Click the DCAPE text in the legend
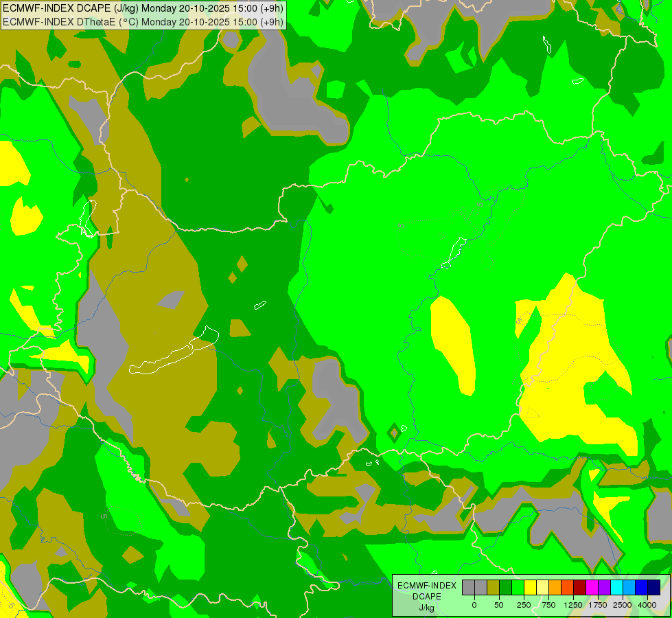This screenshot has width=672, height=618. 427,597
